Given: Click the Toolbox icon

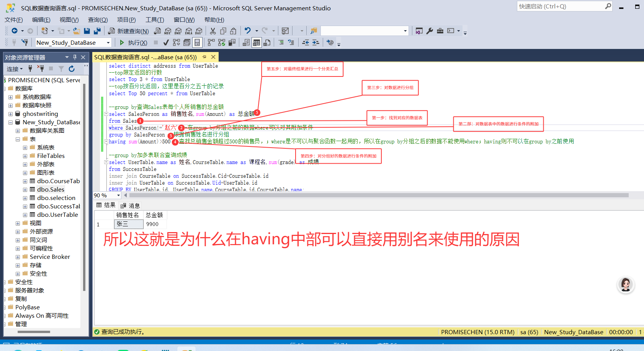Looking at the screenshot, I should pos(440,31).
